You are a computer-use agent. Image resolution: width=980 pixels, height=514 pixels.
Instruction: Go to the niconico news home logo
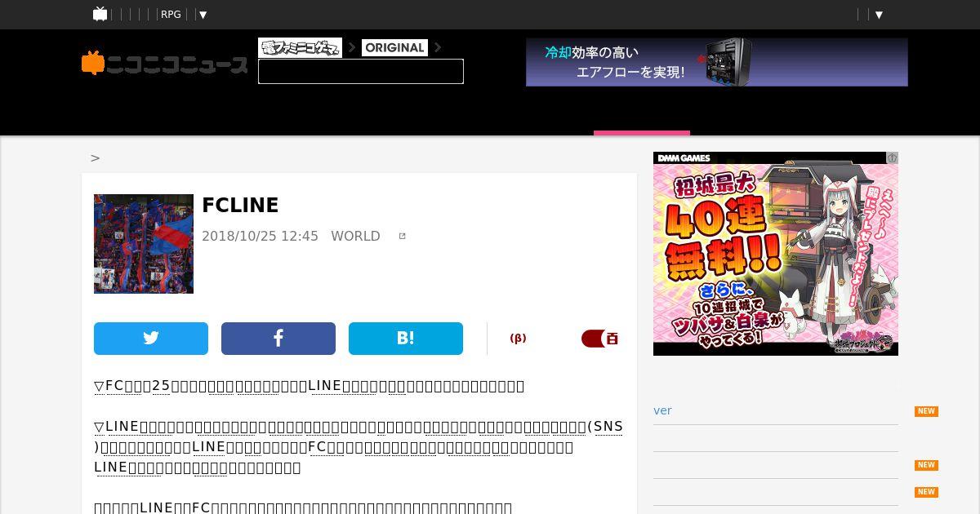165,64
